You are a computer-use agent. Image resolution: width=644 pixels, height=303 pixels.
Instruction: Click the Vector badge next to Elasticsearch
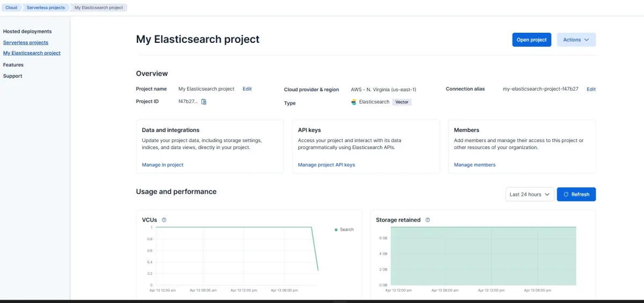[x=402, y=102]
